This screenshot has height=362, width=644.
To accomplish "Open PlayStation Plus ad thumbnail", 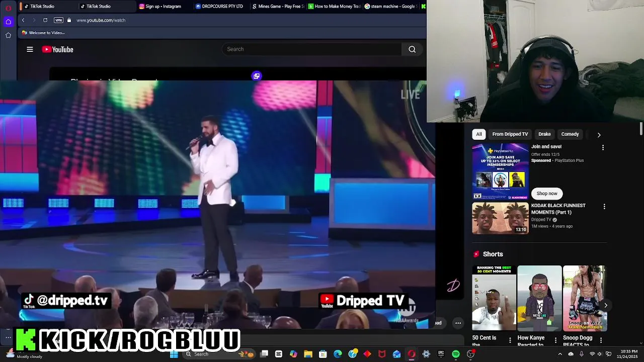I will point(500,171).
